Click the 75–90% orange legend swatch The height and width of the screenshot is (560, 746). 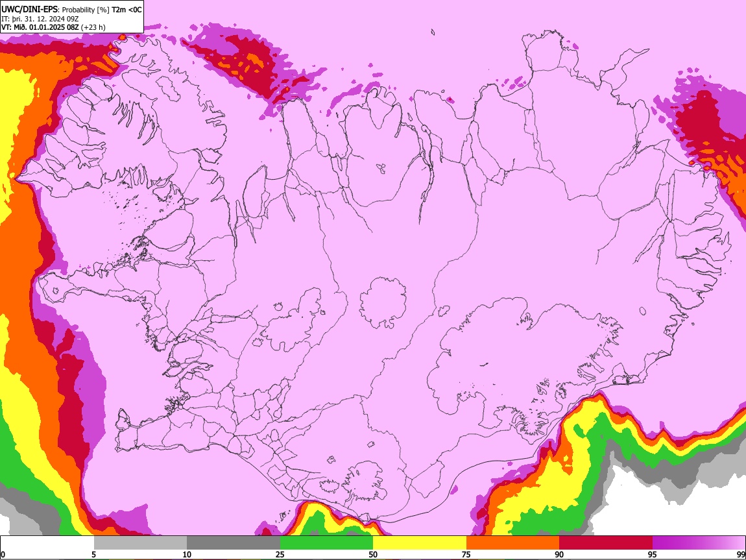(512, 542)
